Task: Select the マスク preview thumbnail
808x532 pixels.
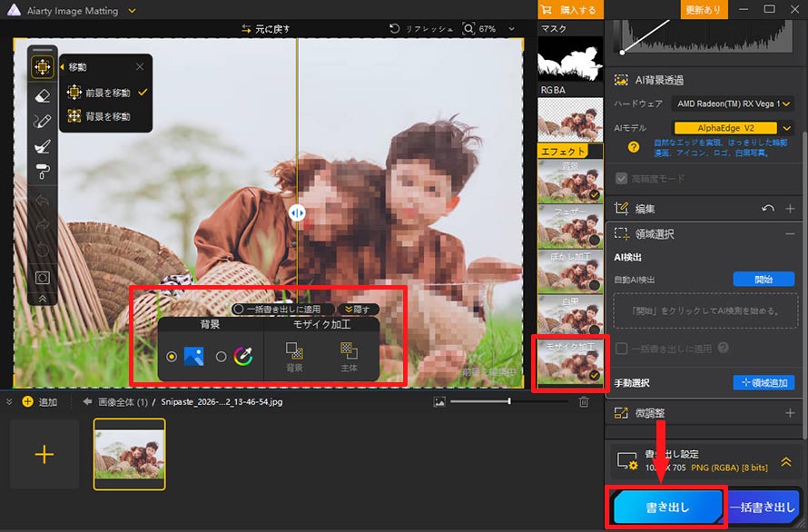Action: (x=570, y=58)
